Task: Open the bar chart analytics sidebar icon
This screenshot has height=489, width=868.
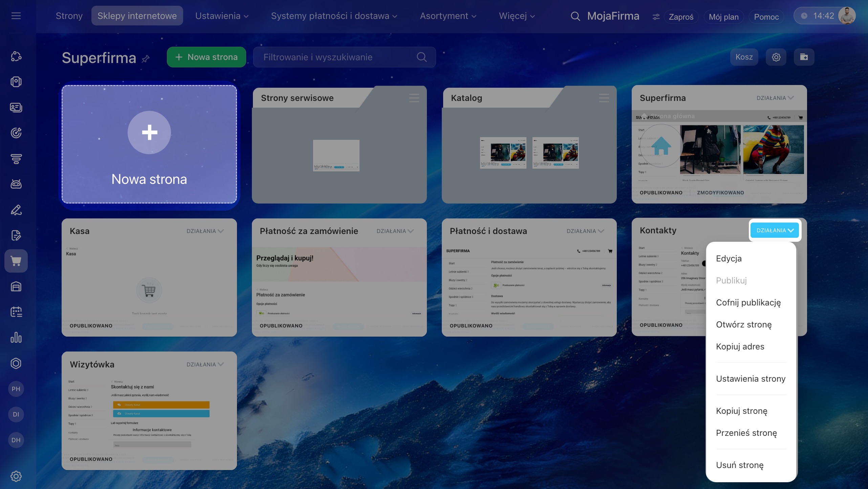Action: click(x=16, y=338)
